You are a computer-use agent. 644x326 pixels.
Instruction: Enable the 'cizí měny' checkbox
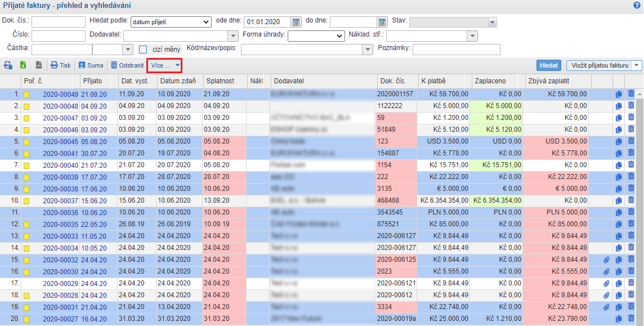(x=143, y=50)
